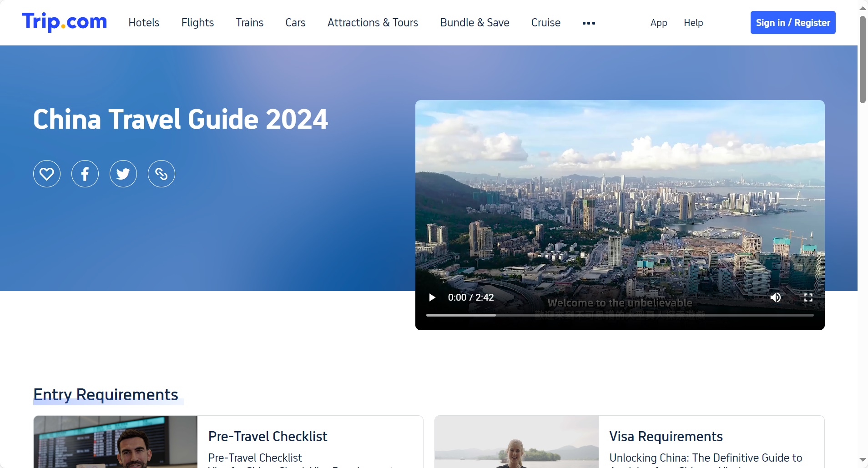Screen dimensions: 868x468
Task: Open Bundle & Save
Action: (474, 23)
